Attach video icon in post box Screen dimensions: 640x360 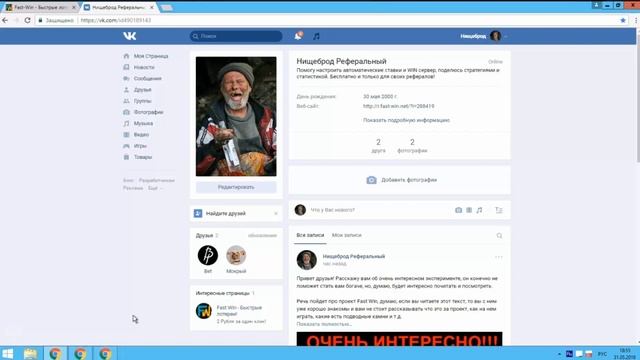tap(469, 210)
